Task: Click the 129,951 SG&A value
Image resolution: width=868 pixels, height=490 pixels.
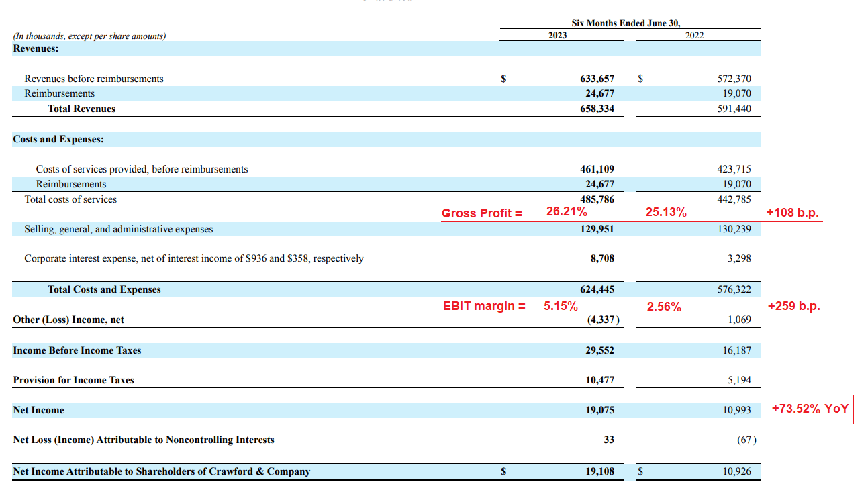Action: [x=597, y=229]
